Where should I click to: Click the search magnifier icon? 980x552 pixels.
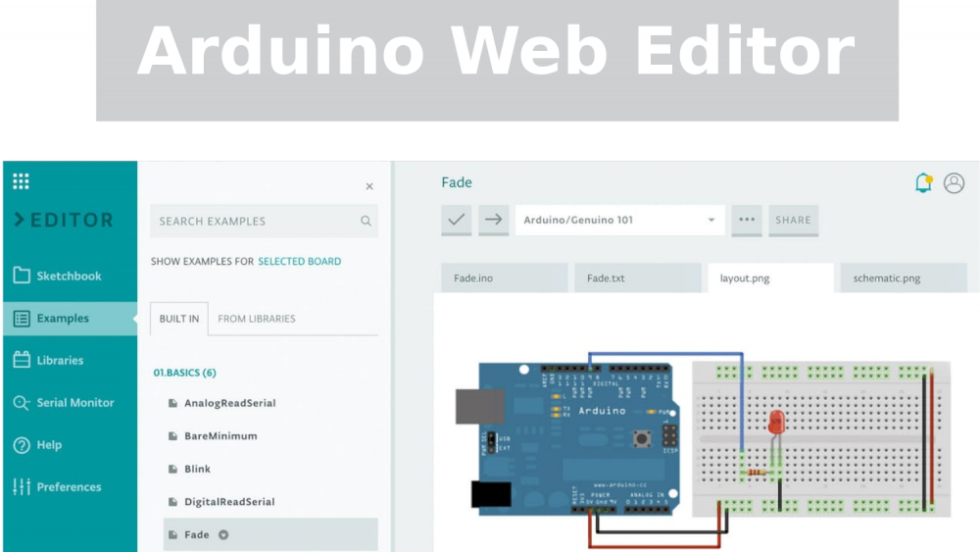pyautogui.click(x=366, y=221)
